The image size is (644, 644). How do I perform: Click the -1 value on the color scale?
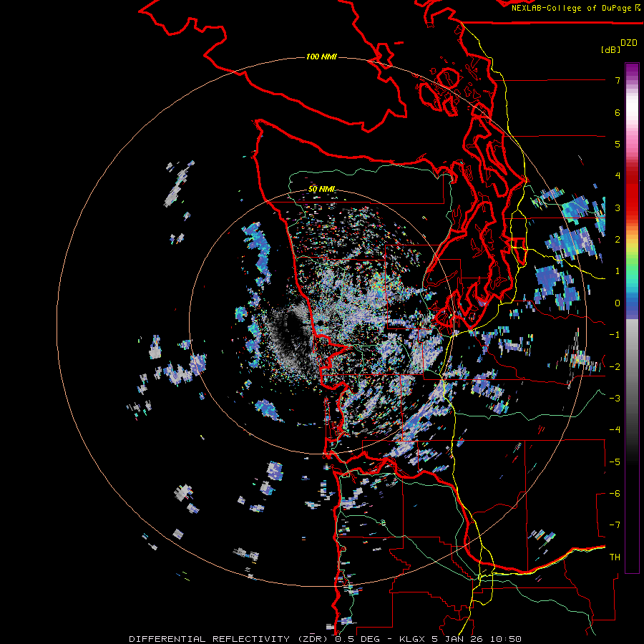pos(615,335)
